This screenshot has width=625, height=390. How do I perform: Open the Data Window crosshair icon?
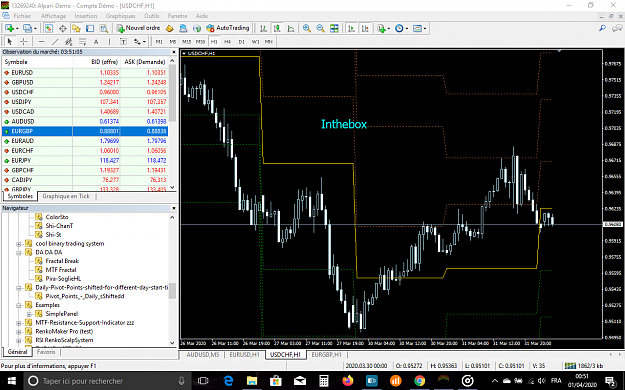tap(63, 28)
